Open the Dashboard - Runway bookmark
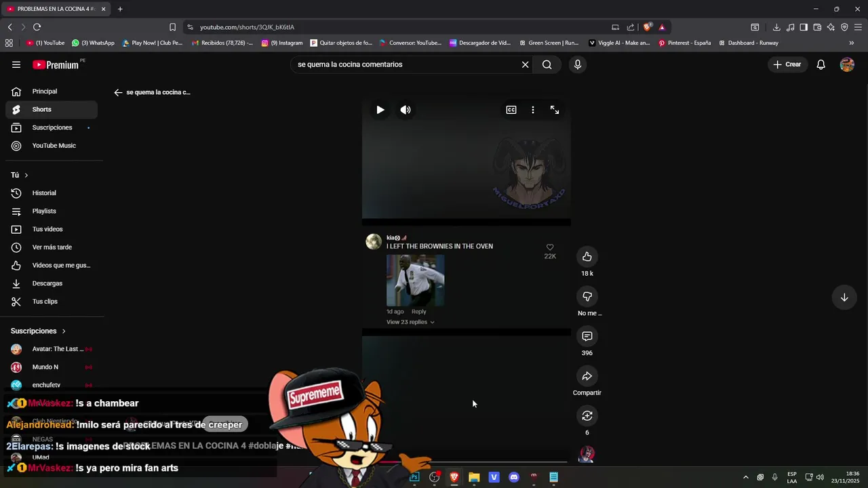Viewport: 868px width, 488px height. coord(748,43)
